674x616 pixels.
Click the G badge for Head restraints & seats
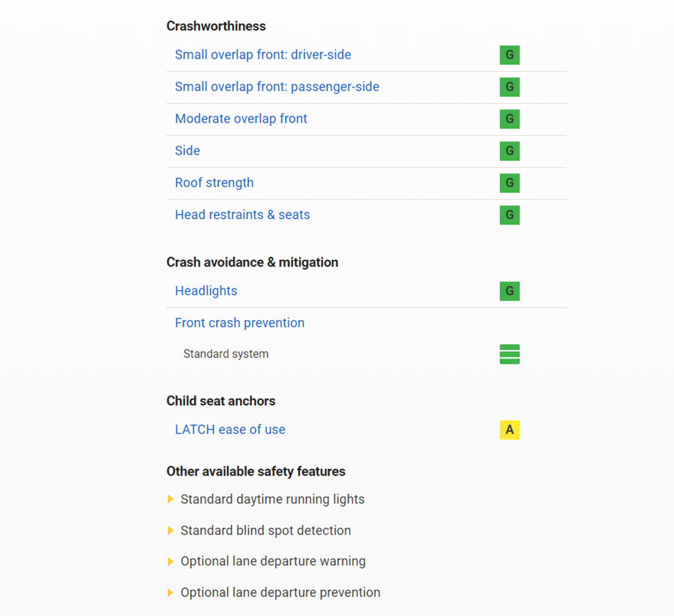point(509,215)
